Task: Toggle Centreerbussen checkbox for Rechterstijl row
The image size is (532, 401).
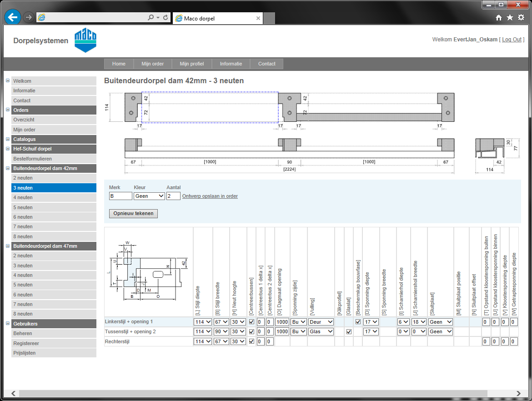Action: point(252,341)
